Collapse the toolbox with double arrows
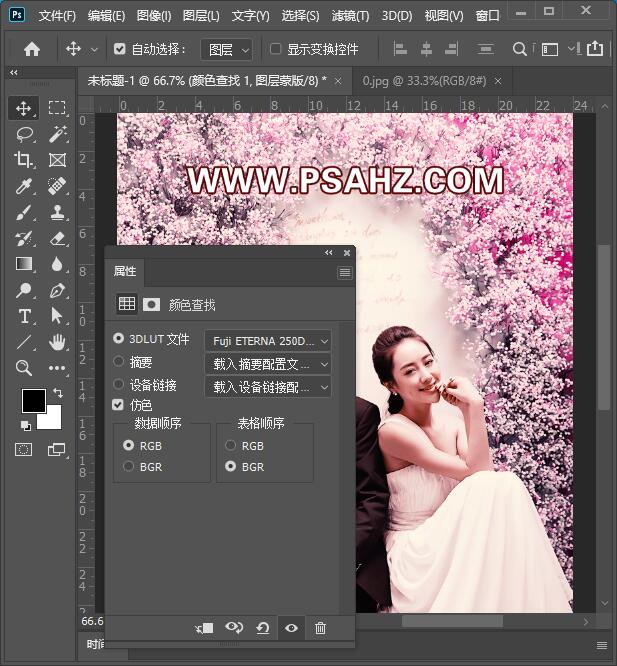 (14, 73)
